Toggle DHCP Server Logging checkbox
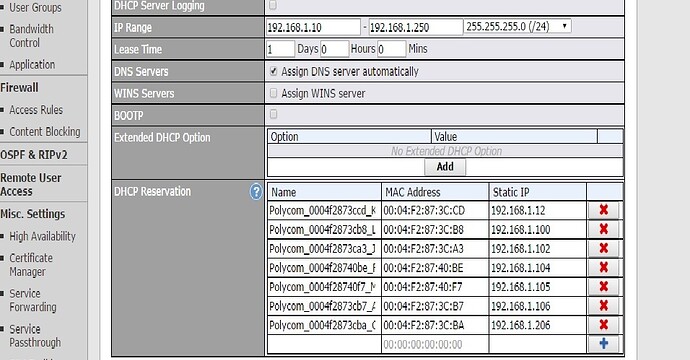 pyautogui.click(x=273, y=5)
